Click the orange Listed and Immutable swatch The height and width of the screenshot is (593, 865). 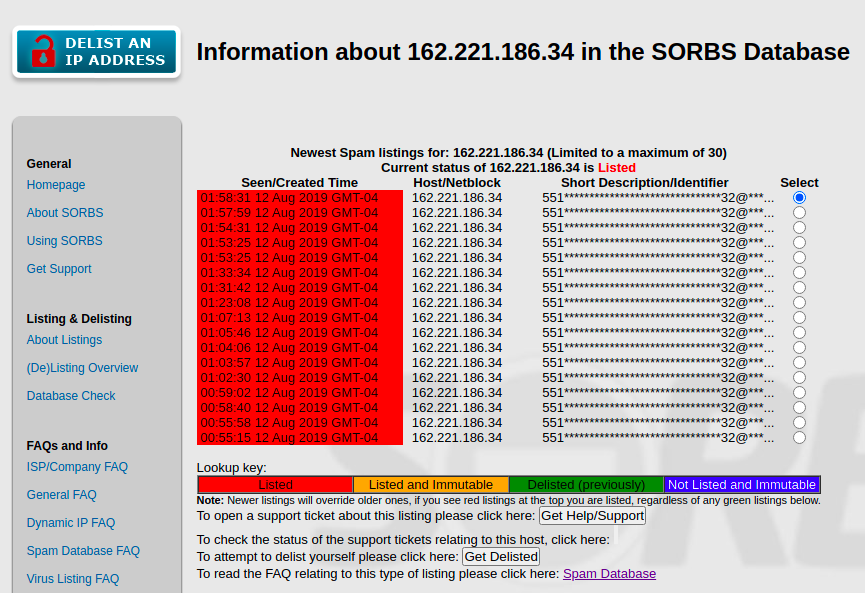click(x=431, y=485)
